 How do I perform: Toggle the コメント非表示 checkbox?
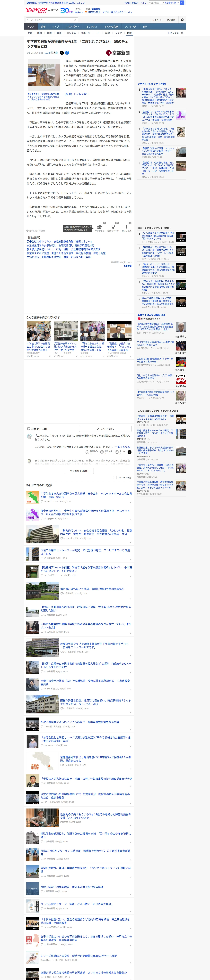[115, 477]
